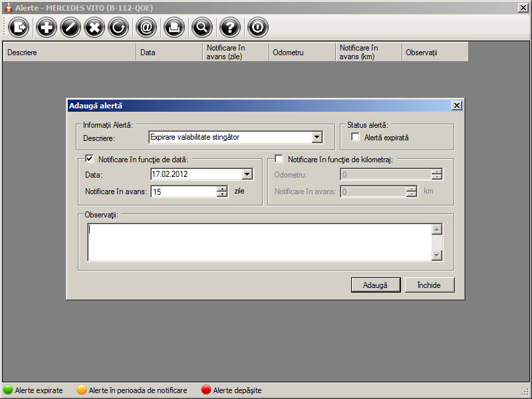Image resolution: width=532 pixels, height=399 pixels.
Task: Open the Descriere dropdown list
Action: 317,137
